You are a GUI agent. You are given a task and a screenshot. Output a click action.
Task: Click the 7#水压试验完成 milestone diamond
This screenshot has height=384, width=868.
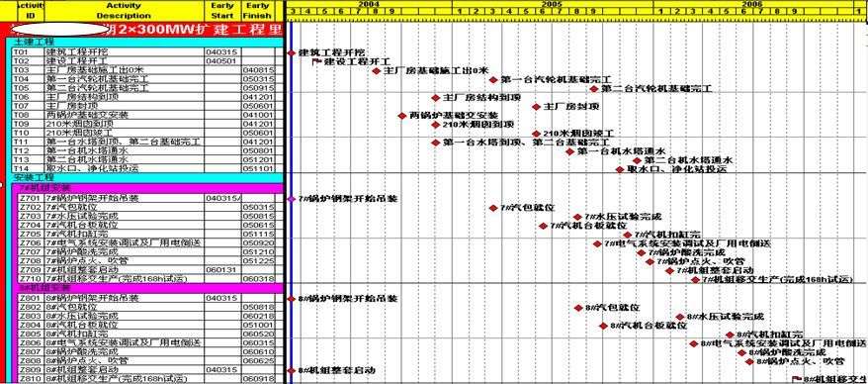[577, 217]
